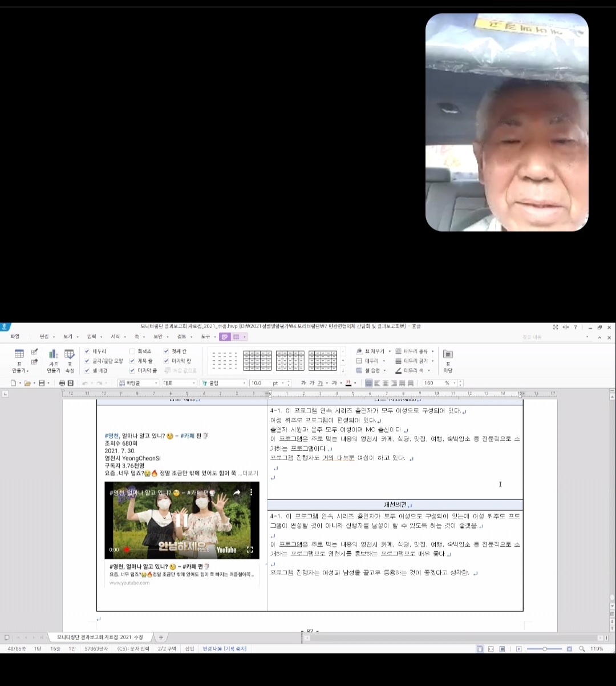Image resolution: width=616 pixels, height=686 pixels.
Task: Click www.youtube.com link under video
Action: click(x=129, y=583)
